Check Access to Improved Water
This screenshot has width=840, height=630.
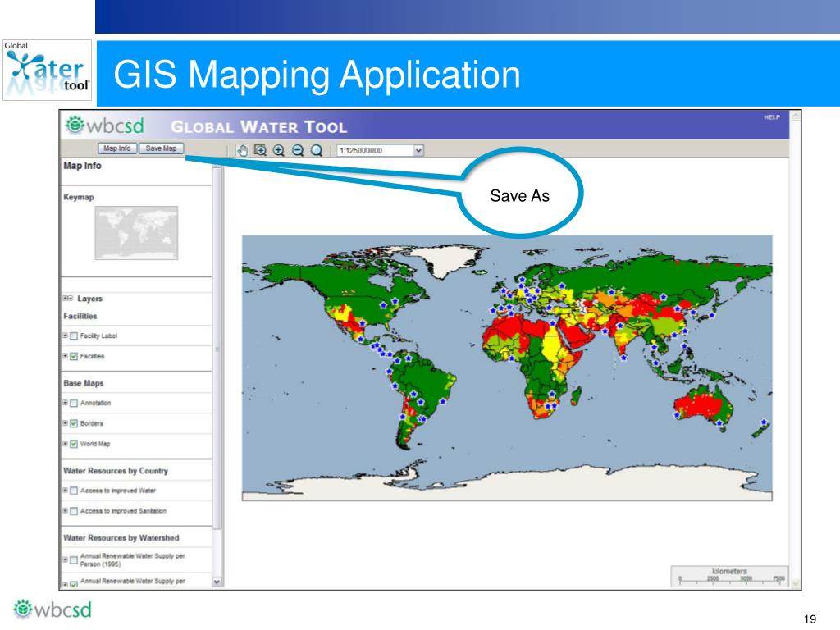click(74, 491)
